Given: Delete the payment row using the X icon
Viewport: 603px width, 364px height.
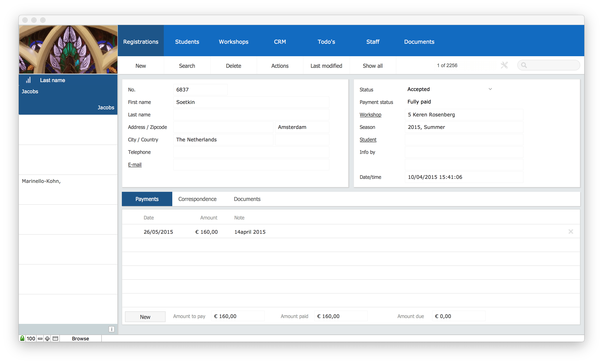Looking at the screenshot, I should point(571,232).
